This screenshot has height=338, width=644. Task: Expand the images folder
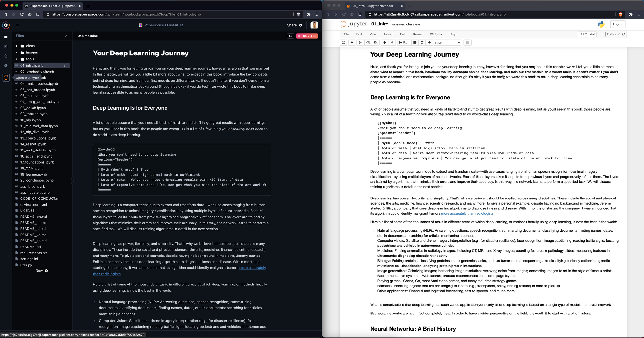(x=17, y=53)
